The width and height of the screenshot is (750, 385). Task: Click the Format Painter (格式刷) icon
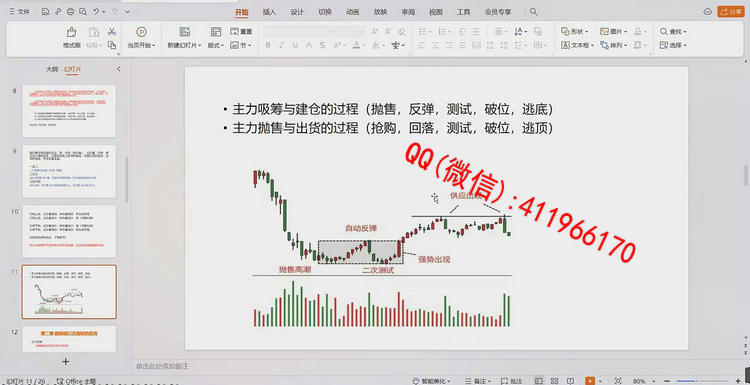[71, 33]
